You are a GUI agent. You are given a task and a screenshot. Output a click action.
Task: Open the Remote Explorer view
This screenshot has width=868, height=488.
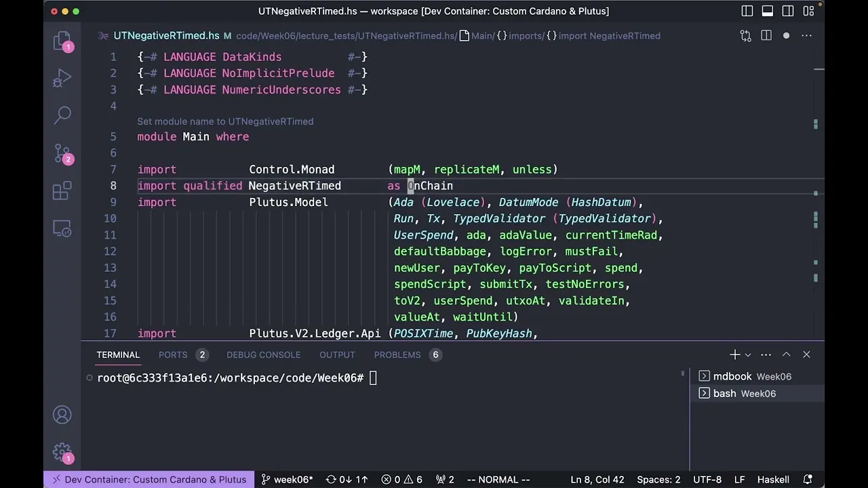(62, 230)
